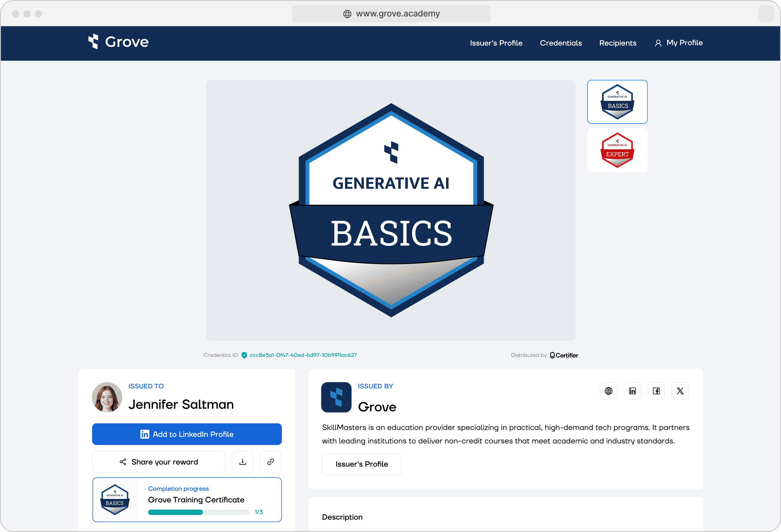
Task: Open issuer X (Twitter) page icon
Action: [680, 391]
